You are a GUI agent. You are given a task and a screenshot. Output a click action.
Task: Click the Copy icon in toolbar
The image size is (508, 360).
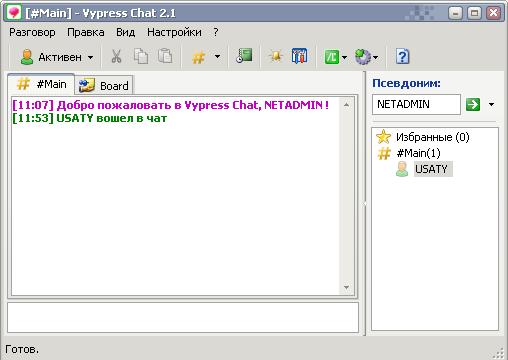141,56
